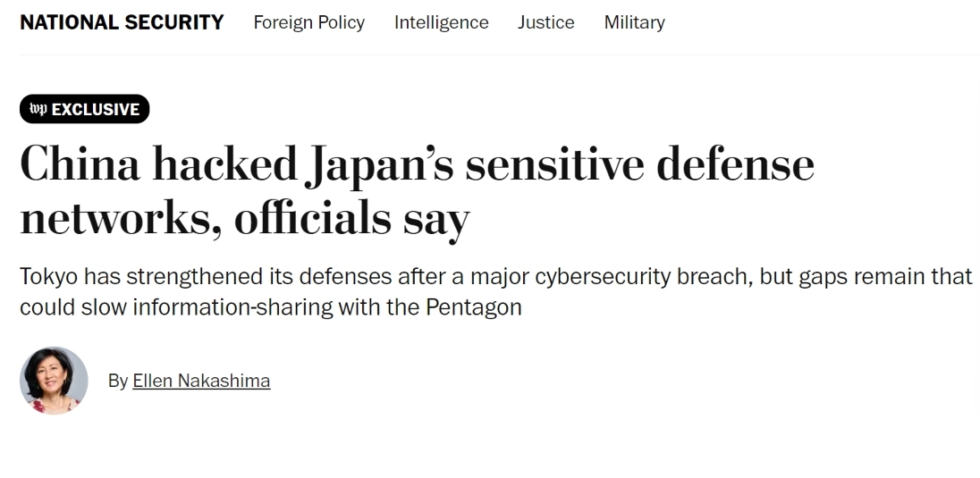Click Ellen Nakashima's author photo
980x478 pixels.
[54, 381]
